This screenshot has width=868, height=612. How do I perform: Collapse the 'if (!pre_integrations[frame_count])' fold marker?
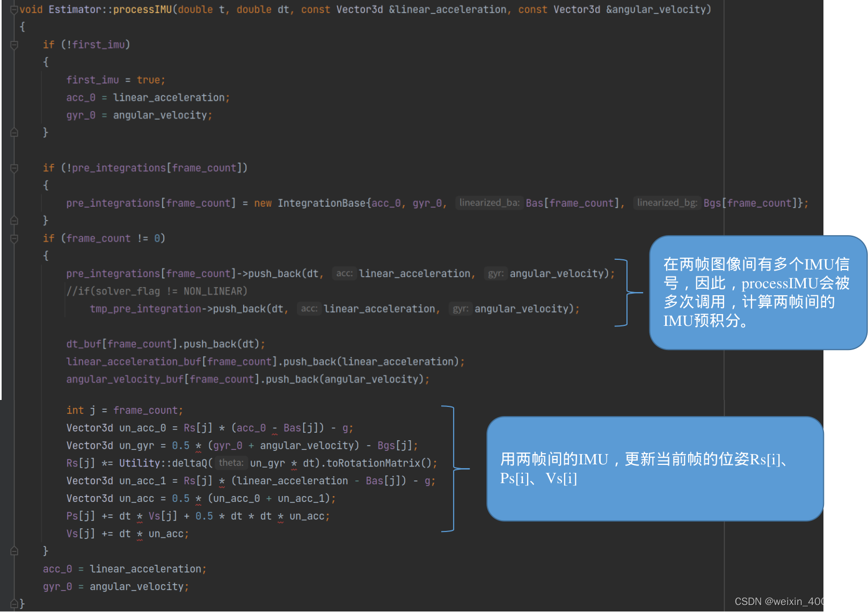(14, 168)
